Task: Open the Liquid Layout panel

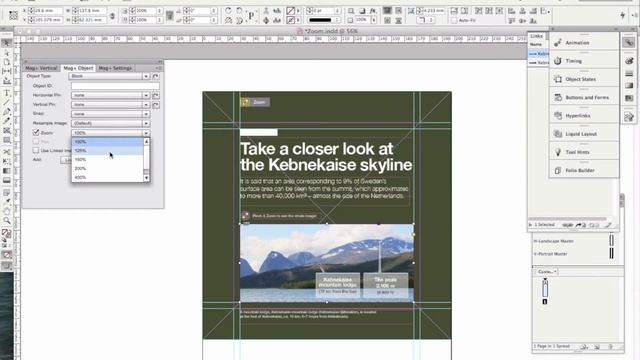Action: pos(584,134)
